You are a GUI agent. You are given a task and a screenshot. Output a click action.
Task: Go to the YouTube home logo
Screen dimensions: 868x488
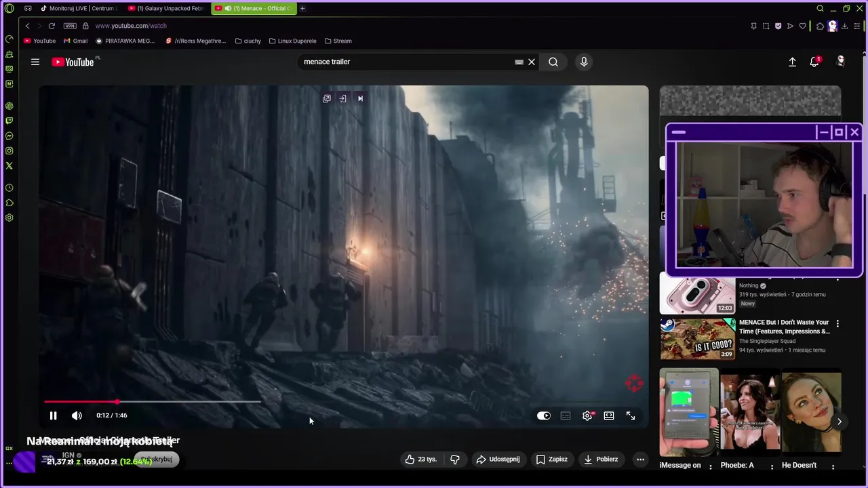73,62
